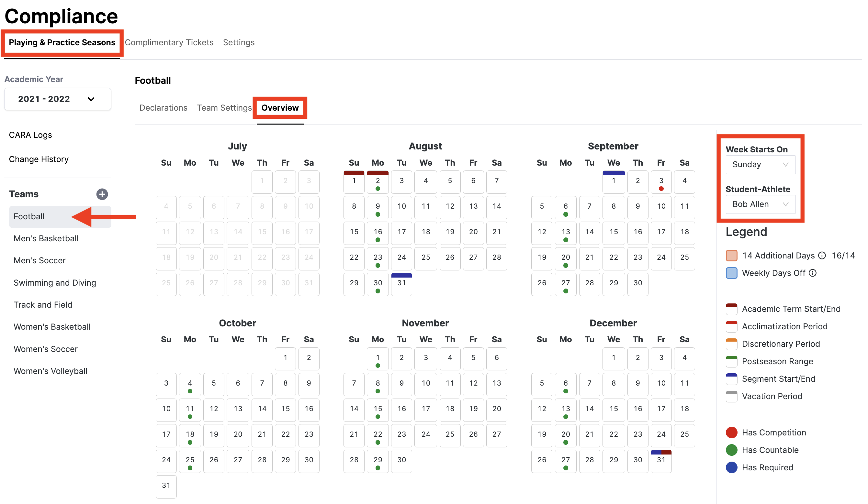The height and width of the screenshot is (504, 868).
Task: Switch to the Declarations tab
Action: coord(163,108)
